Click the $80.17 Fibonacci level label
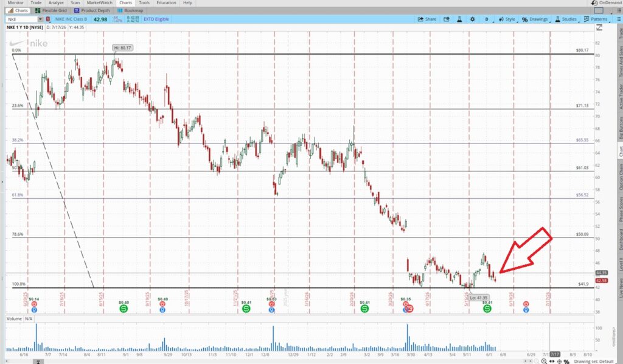Image resolution: width=623 pixels, height=364 pixels. 582,50
